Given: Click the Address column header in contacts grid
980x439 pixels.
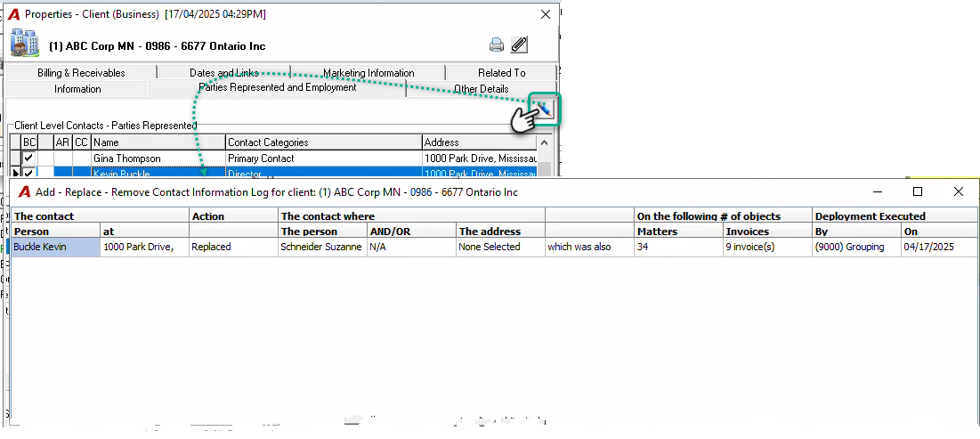Looking at the screenshot, I should click(480, 142).
